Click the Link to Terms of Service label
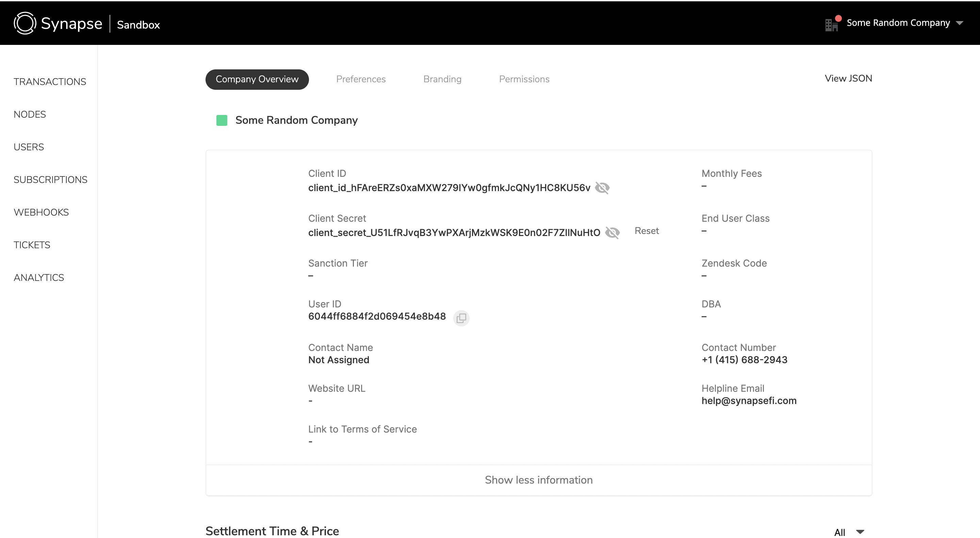The image size is (980, 538). (362, 429)
